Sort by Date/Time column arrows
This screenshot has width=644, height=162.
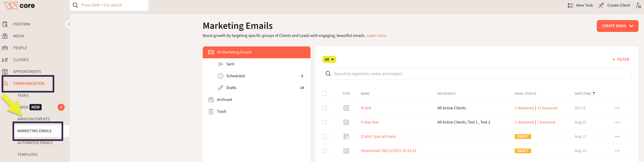tap(594, 94)
